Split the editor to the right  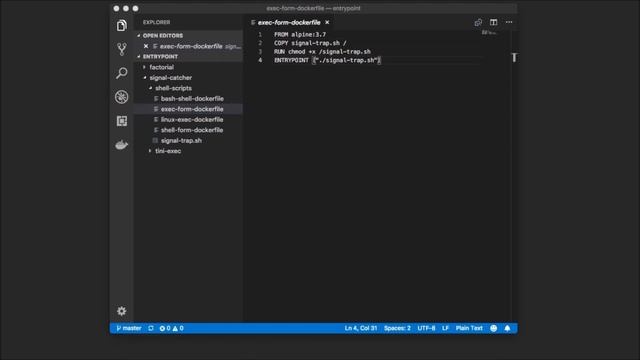(493, 22)
